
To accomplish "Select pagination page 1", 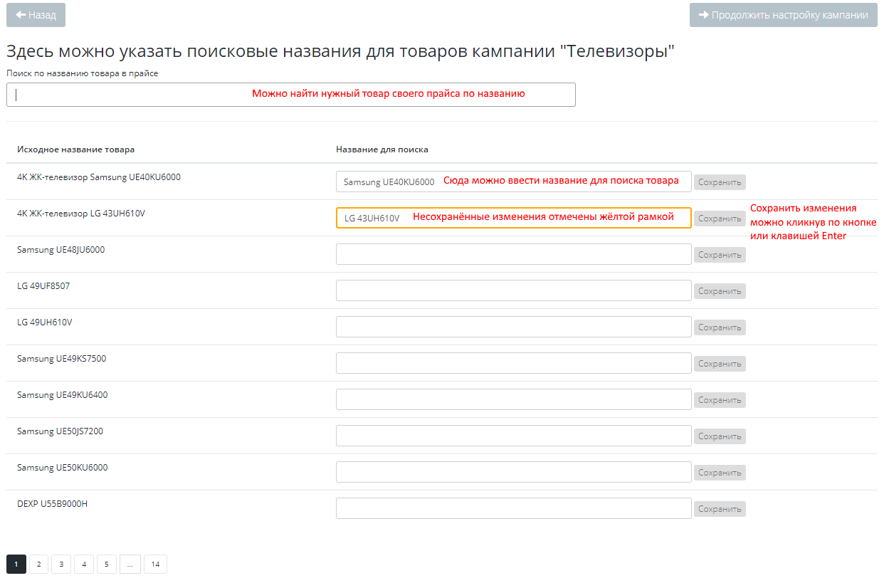I will (16, 565).
